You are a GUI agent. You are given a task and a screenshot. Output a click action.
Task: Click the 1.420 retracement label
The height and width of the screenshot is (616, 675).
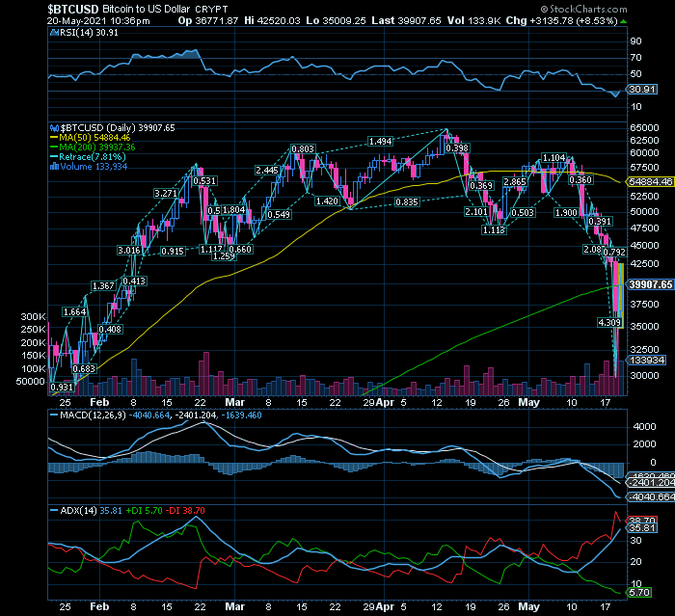327,201
